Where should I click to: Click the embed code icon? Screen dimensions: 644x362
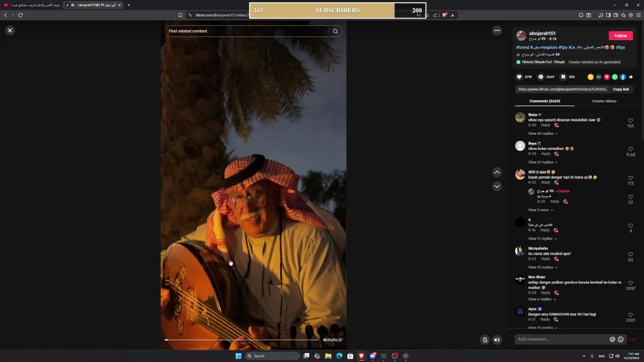coord(599,77)
